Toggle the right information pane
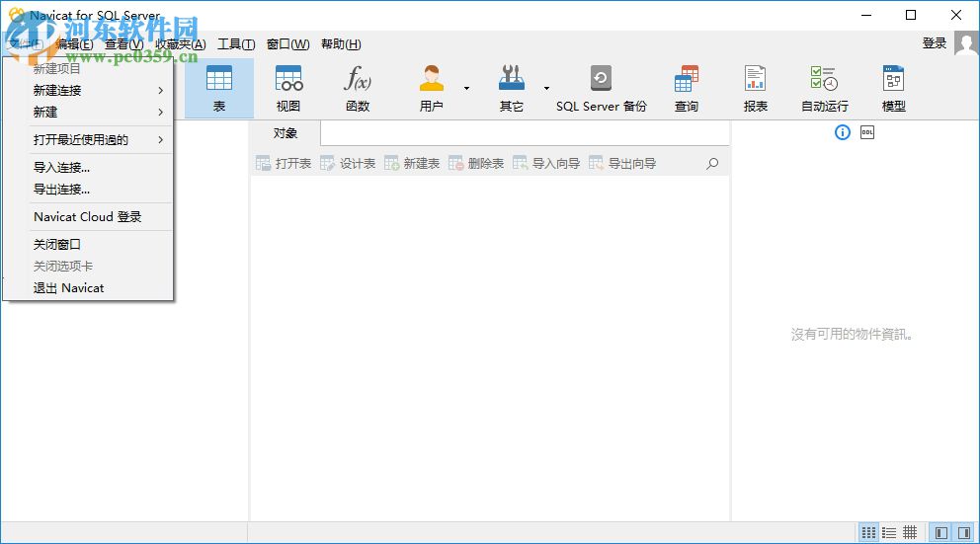Image resolution: width=980 pixels, height=544 pixels. pos(964,532)
